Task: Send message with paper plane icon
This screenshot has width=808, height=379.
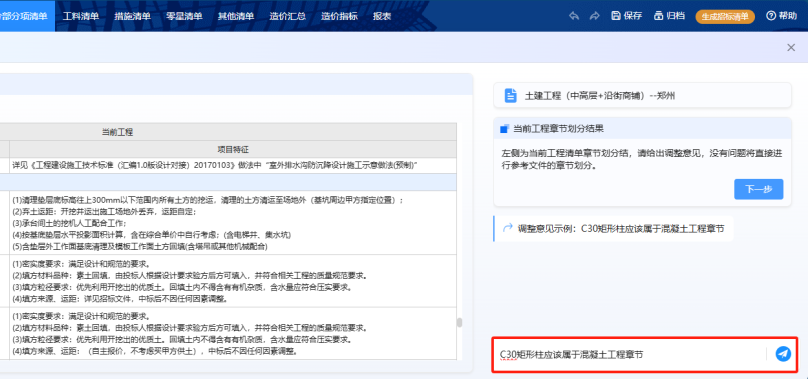Action: 783,354
